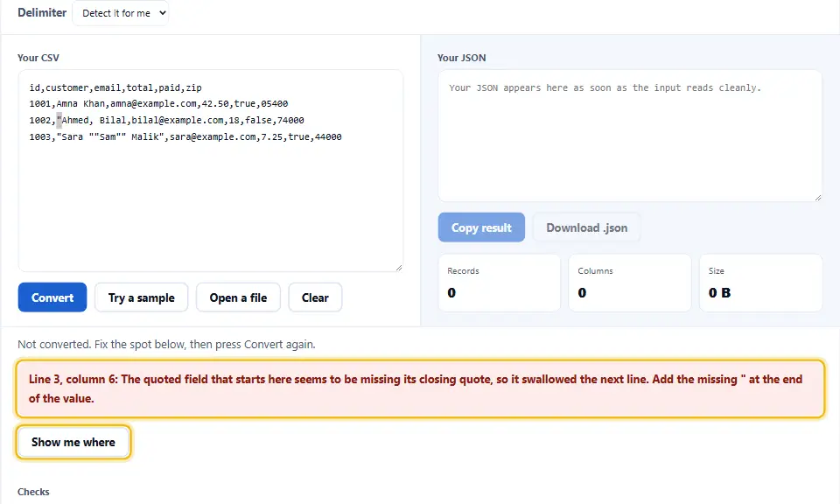
Task: Click inside the empty Your JSON output area
Action: pyautogui.click(x=630, y=136)
